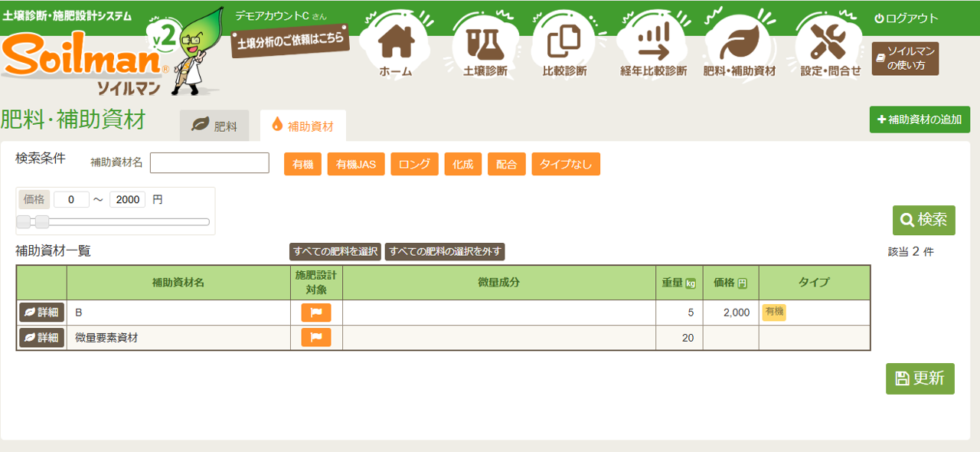Toggle the 有機JAS type filter

point(356,165)
